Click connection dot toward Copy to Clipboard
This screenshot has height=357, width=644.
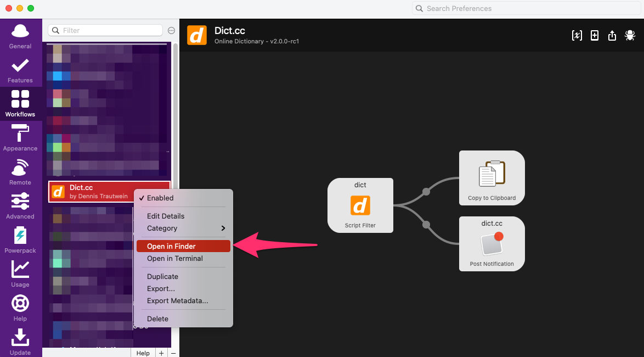pos(426,192)
